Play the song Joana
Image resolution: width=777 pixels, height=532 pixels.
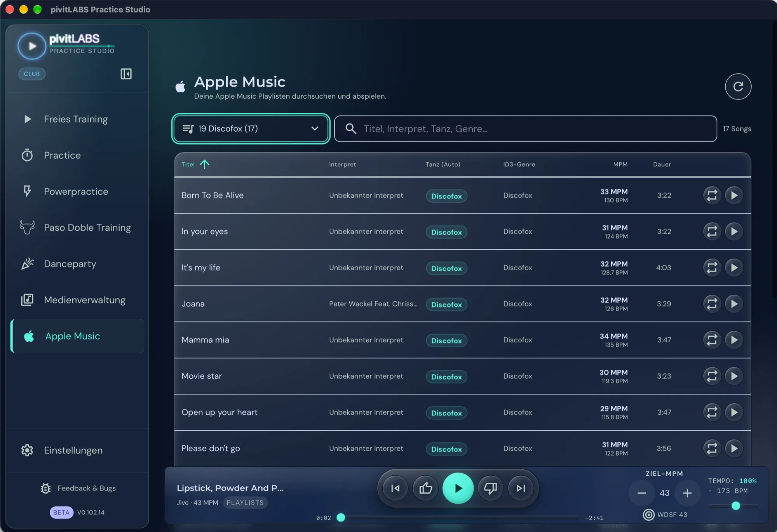[x=734, y=304]
